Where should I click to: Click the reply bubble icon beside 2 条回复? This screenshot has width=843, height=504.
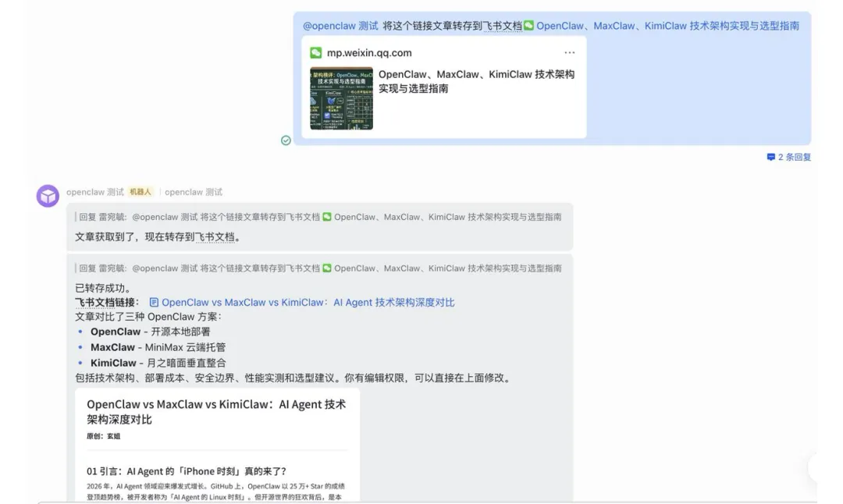[771, 157]
